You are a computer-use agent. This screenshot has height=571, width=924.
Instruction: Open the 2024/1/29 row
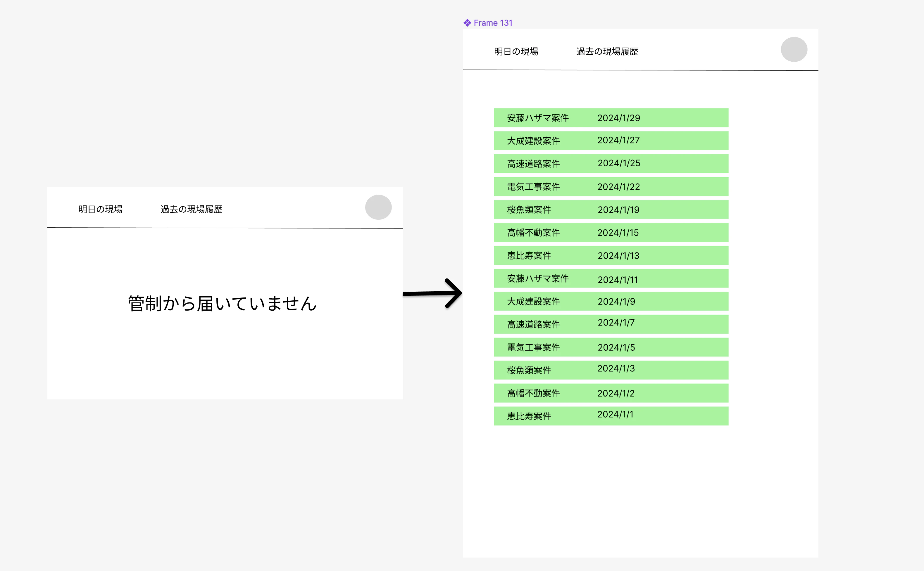pos(611,118)
